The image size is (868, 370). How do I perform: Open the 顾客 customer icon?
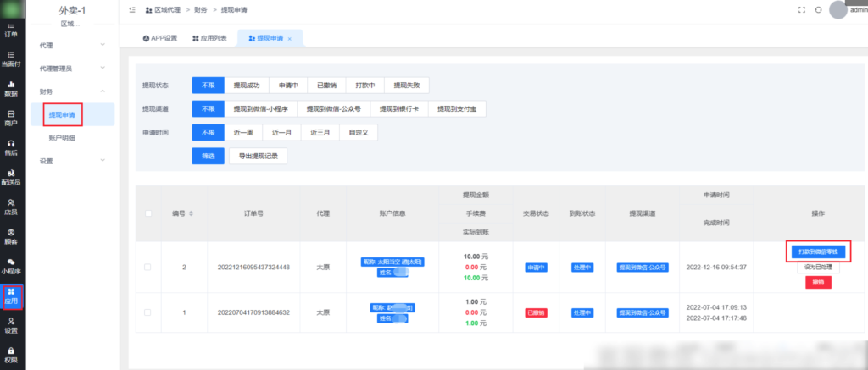coord(11,237)
